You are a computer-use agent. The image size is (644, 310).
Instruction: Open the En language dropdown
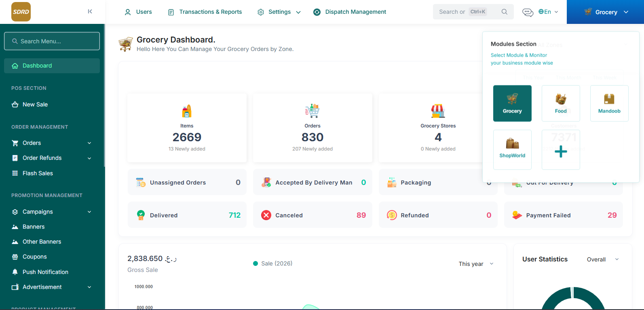click(x=548, y=12)
